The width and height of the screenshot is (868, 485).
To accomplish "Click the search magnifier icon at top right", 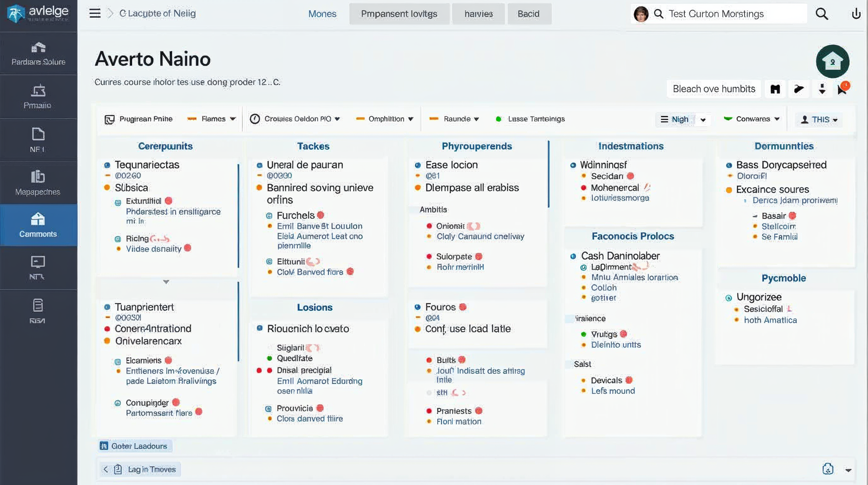I will coord(822,14).
